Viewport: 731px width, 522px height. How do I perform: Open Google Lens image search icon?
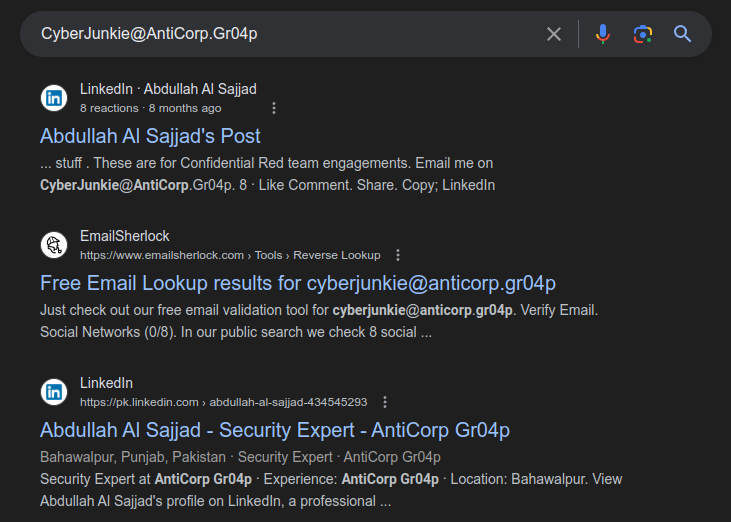[643, 34]
